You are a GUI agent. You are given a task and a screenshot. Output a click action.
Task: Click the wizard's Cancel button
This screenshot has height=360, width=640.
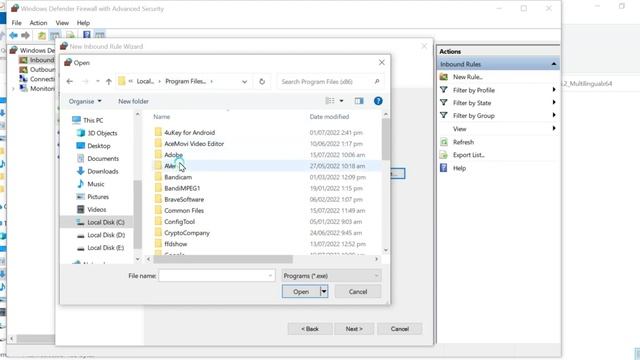tap(400, 329)
